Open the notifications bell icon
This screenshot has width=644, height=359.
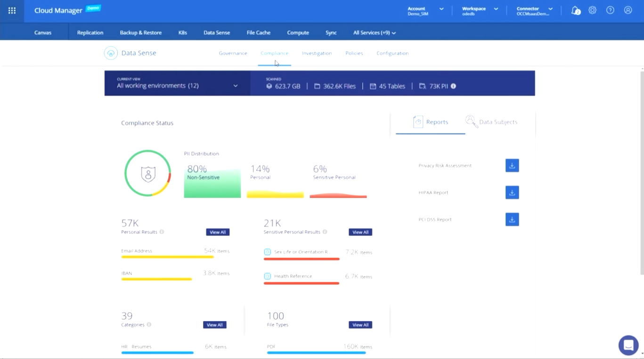pos(575,10)
